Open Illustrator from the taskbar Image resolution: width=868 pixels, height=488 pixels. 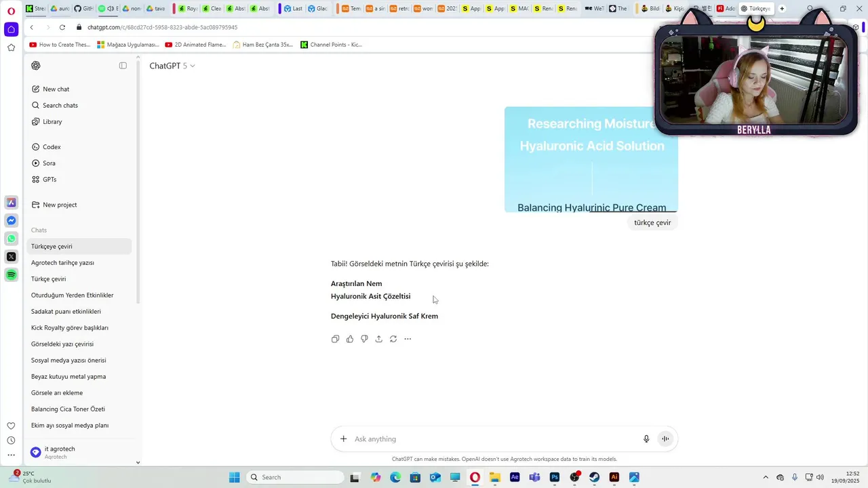click(614, 477)
